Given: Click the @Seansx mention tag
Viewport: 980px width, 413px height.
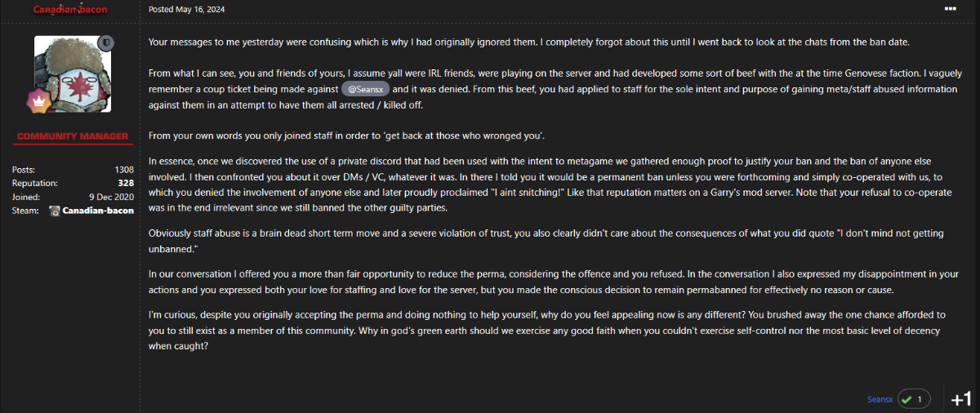Looking at the screenshot, I should pyautogui.click(x=365, y=89).
